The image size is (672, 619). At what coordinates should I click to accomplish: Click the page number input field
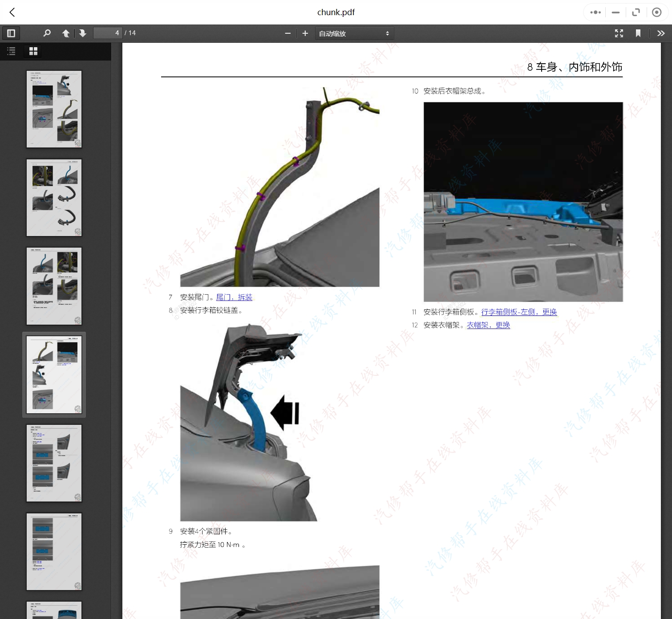(107, 33)
